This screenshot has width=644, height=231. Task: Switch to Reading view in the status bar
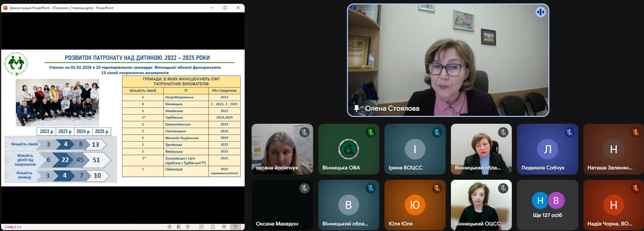224,227
